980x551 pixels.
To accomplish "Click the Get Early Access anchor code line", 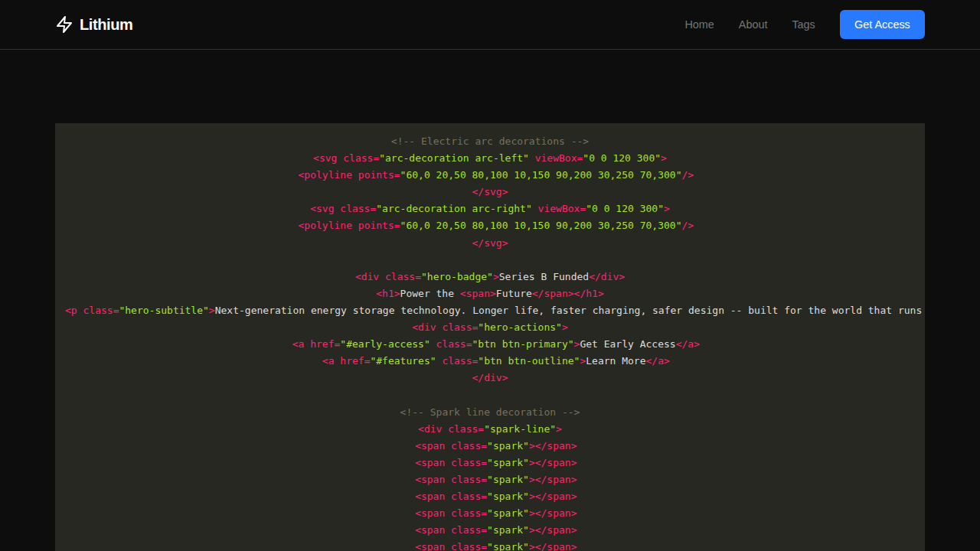I will coord(495,344).
